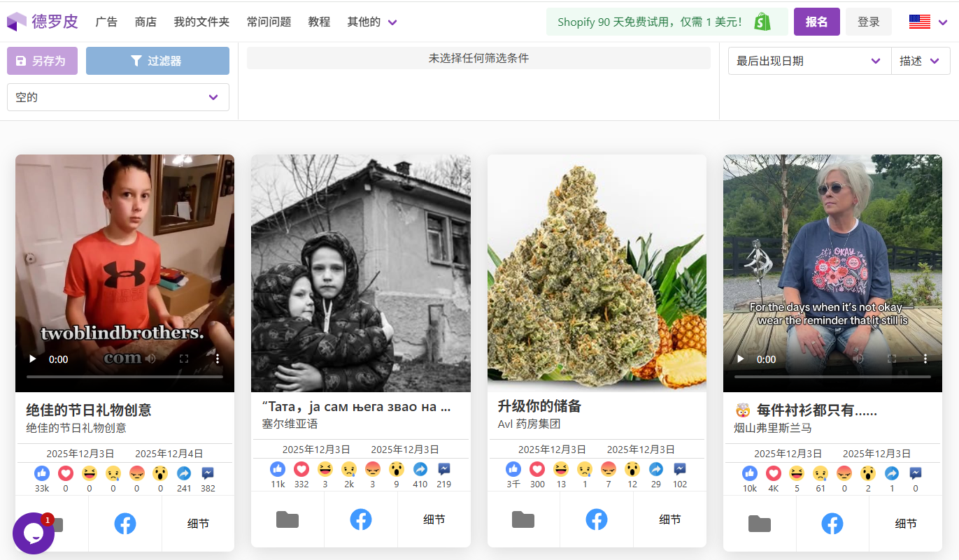The image size is (959, 560).
Task: Open the 其他的 menu
Action: click(372, 22)
